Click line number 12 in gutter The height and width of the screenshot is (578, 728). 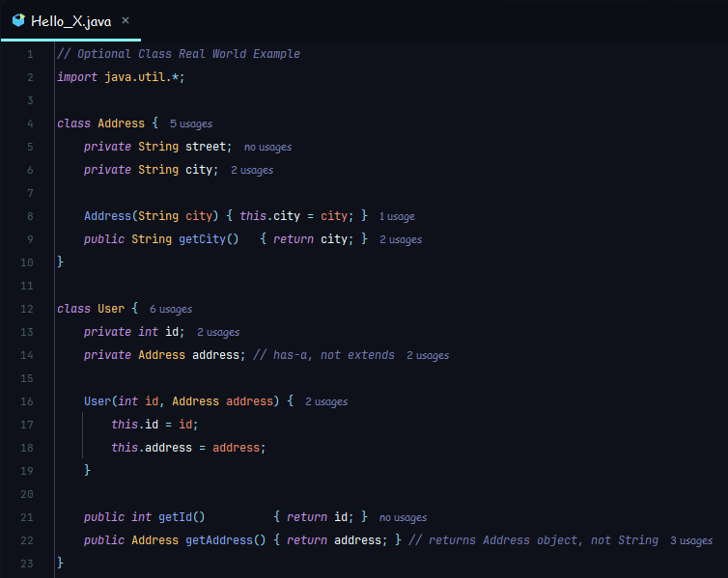click(27, 309)
